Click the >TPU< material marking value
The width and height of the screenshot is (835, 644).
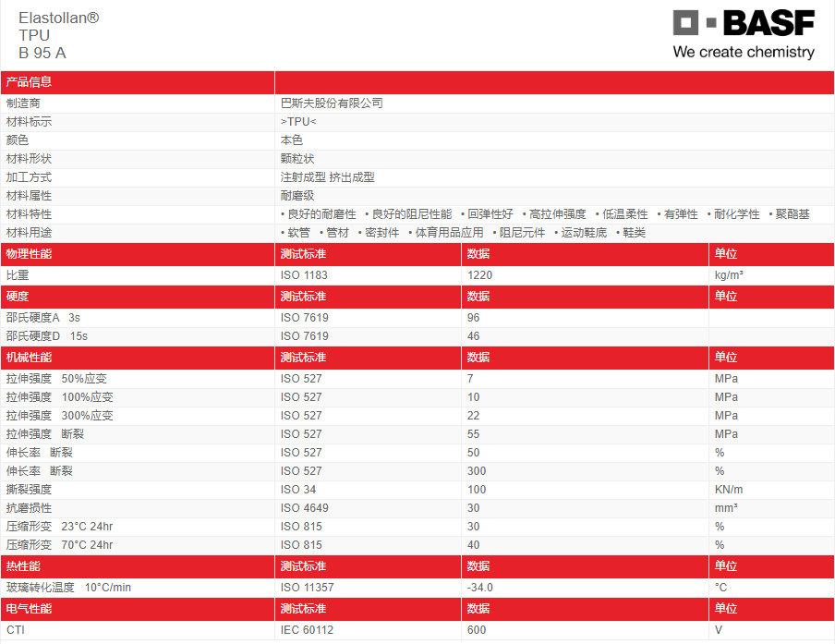[298, 122]
